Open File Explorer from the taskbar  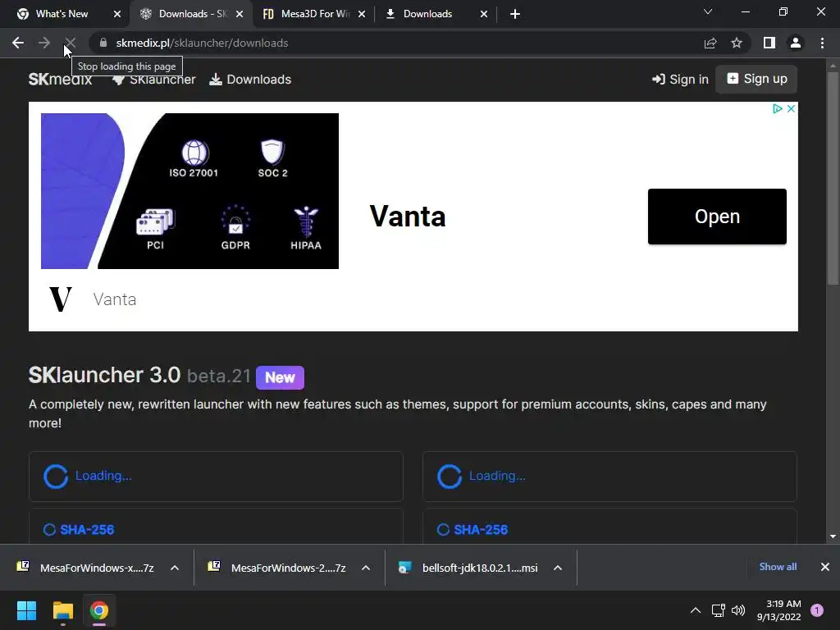coord(62,610)
